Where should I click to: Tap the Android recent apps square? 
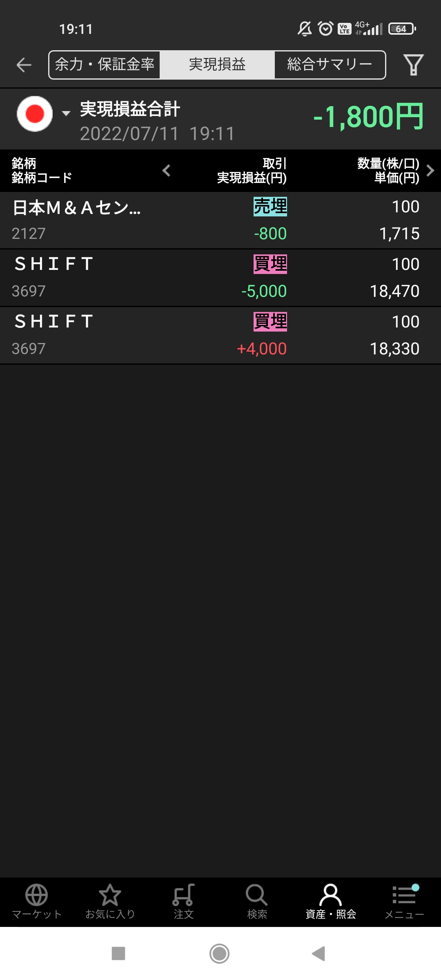coord(118,954)
